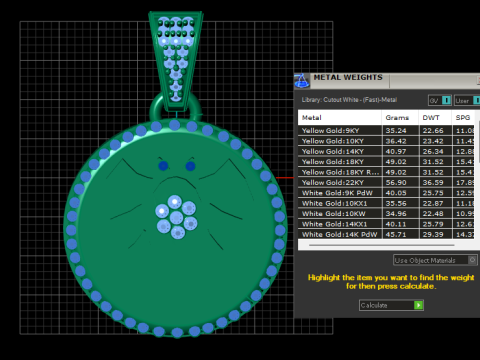Enable Use Object Materials option

click(435, 260)
